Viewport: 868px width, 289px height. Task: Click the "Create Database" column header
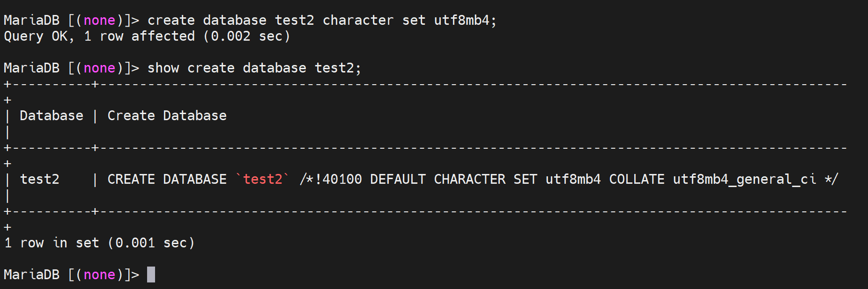pyautogui.click(x=167, y=116)
